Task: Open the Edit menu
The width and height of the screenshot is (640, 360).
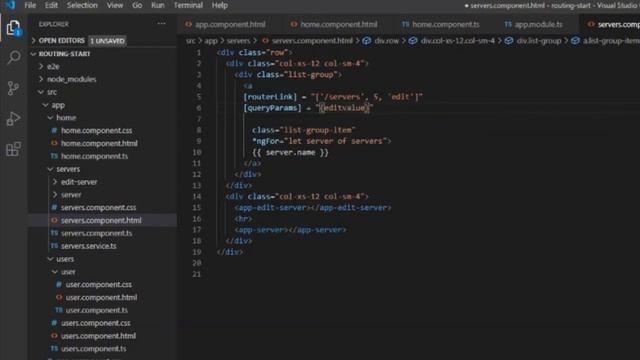Action: [51, 5]
